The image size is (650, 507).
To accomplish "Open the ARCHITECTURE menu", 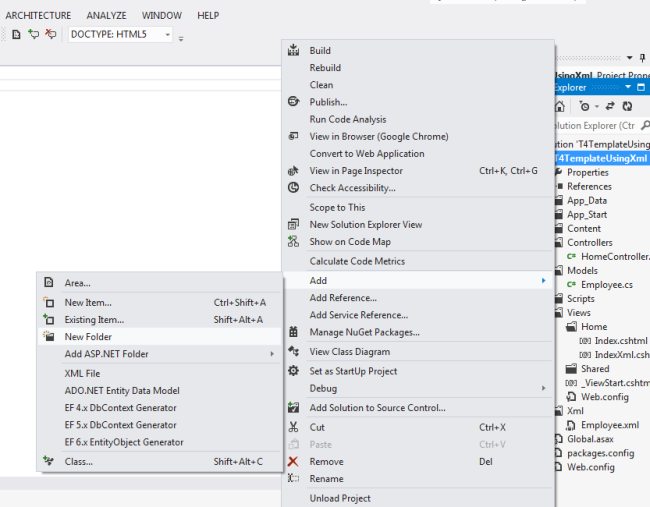I will pyautogui.click(x=38, y=15).
